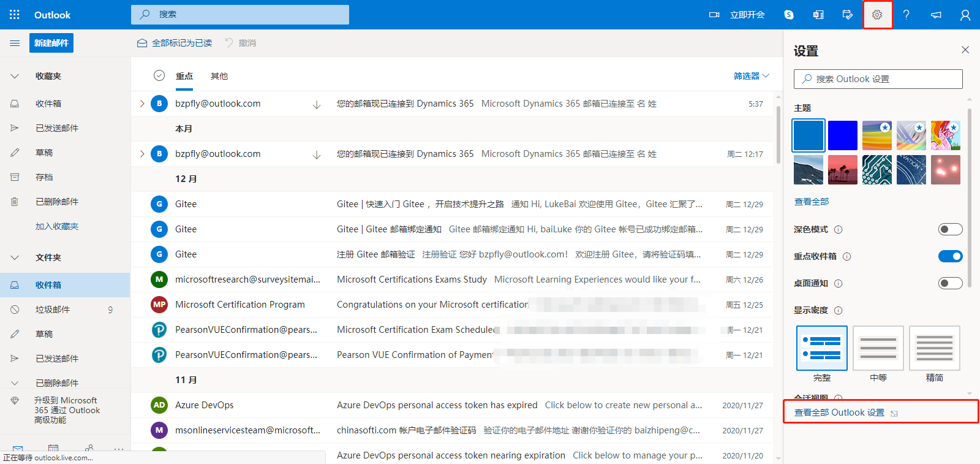The width and height of the screenshot is (980, 464).
Task: Switch to the Focused (重点) tab
Action: click(x=184, y=76)
